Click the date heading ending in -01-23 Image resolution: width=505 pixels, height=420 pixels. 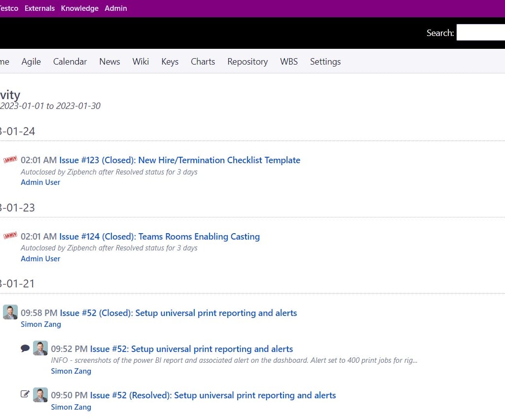coord(17,208)
